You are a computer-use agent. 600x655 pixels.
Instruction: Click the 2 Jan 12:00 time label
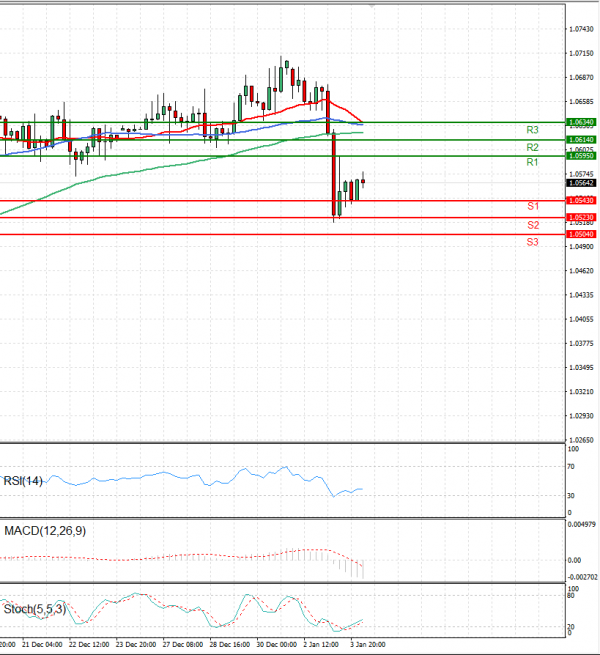[321, 645]
